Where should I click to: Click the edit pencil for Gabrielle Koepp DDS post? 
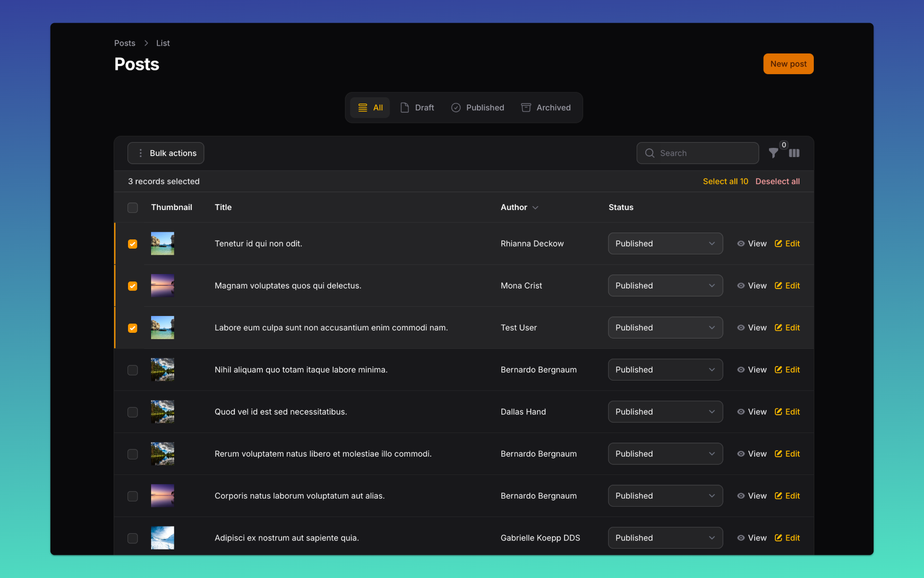(778, 538)
